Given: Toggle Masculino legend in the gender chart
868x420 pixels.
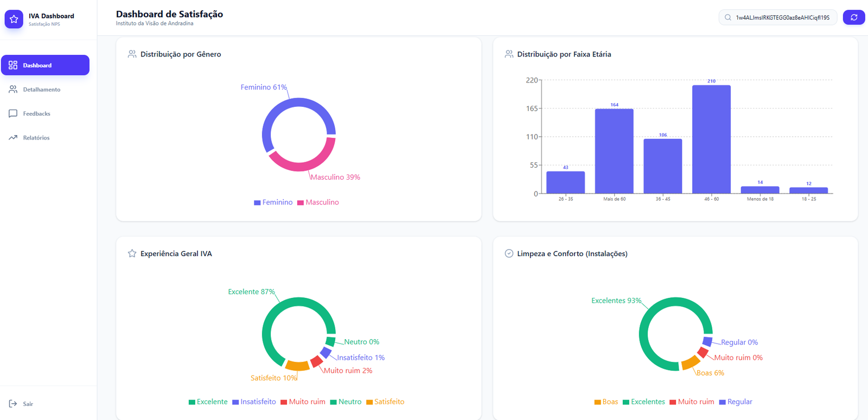Looking at the screenshot, I should [x=318, y=202].
